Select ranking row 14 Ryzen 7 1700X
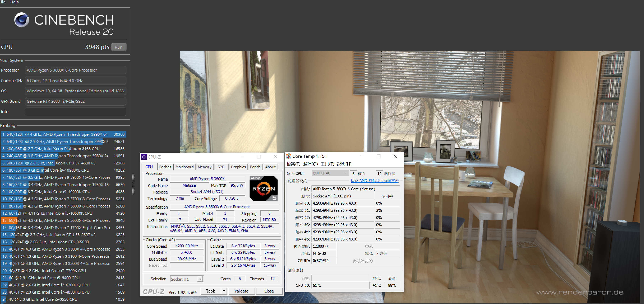Viewport: 644px width, 304px height. click(x=63, y=228)
